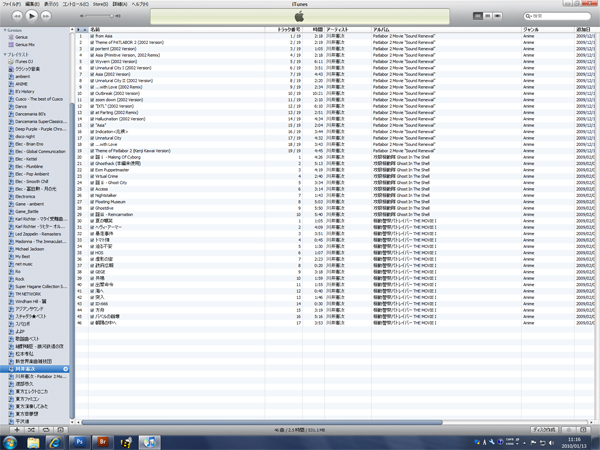The image size is (600, 450).
Task: Sort by the トラック番号 column header
Action: point(284,29)
